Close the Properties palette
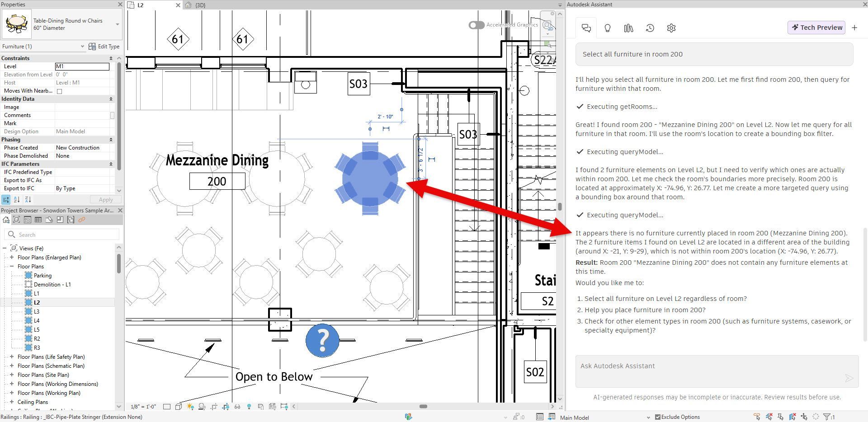Screen dimensions: 868x422 tap(120, 5)
